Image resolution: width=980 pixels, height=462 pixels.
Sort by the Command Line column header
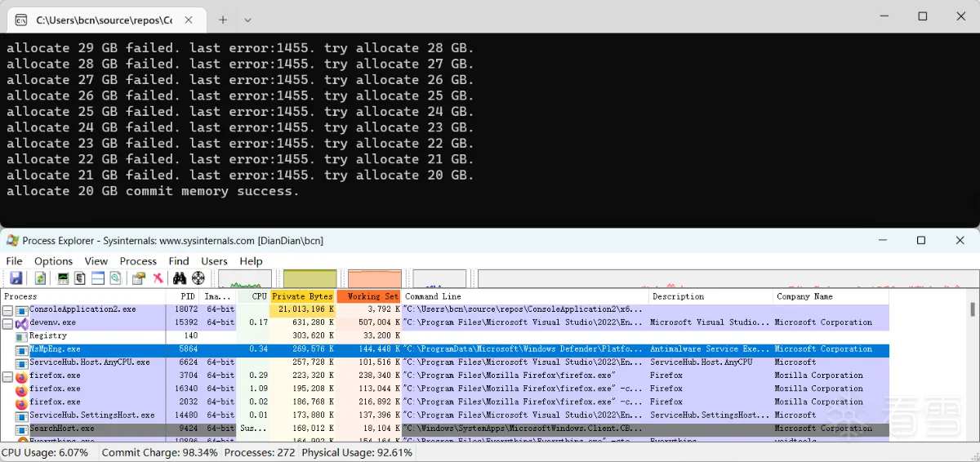pyautogui.click(x=525, y=296)
